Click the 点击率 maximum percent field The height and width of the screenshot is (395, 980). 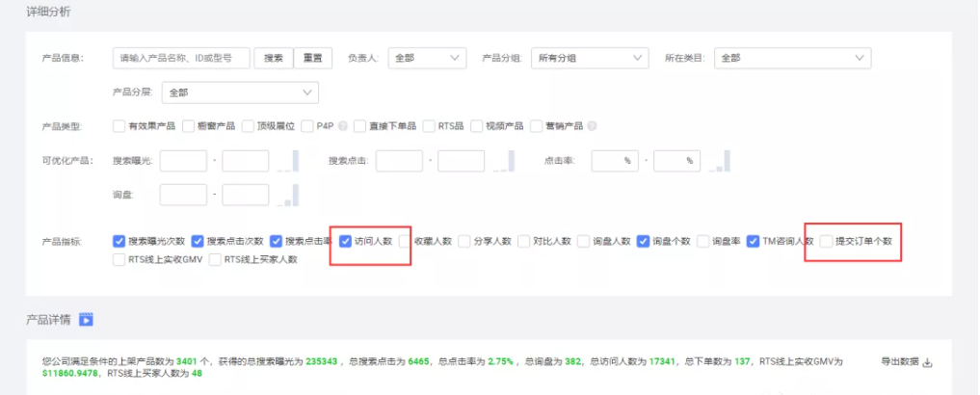(x=677, y=161)
